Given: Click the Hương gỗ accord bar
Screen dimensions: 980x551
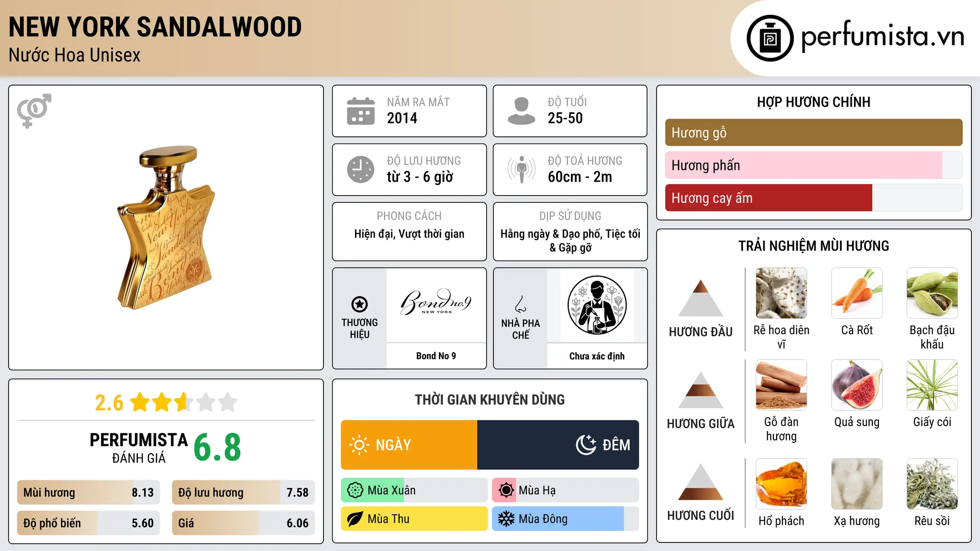Looking at the screenshot, I should [813, 132].
